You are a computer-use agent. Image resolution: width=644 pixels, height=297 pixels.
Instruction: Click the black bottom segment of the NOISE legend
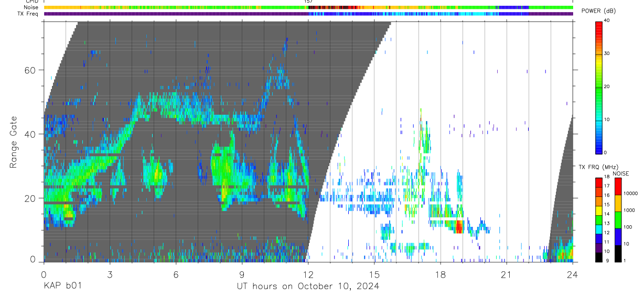(618, 254)
